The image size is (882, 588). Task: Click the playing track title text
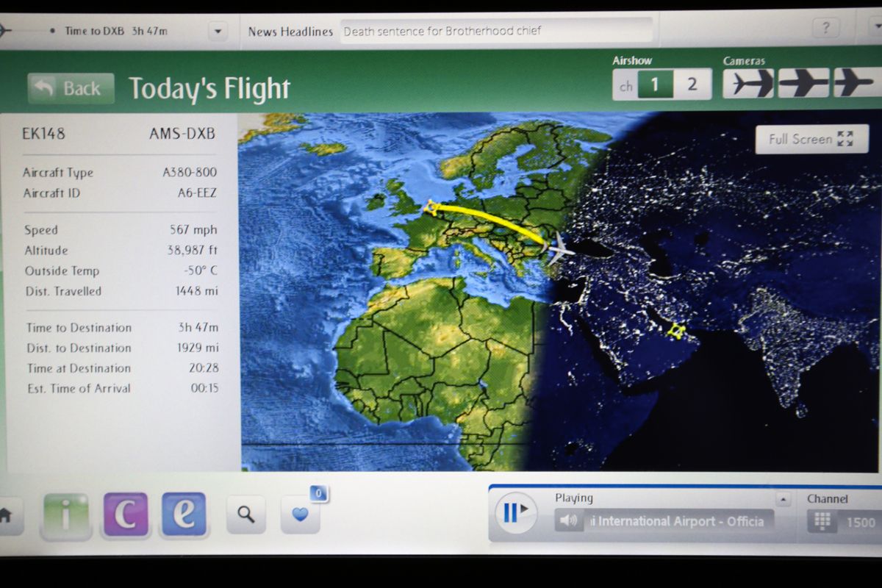(678, 521)
